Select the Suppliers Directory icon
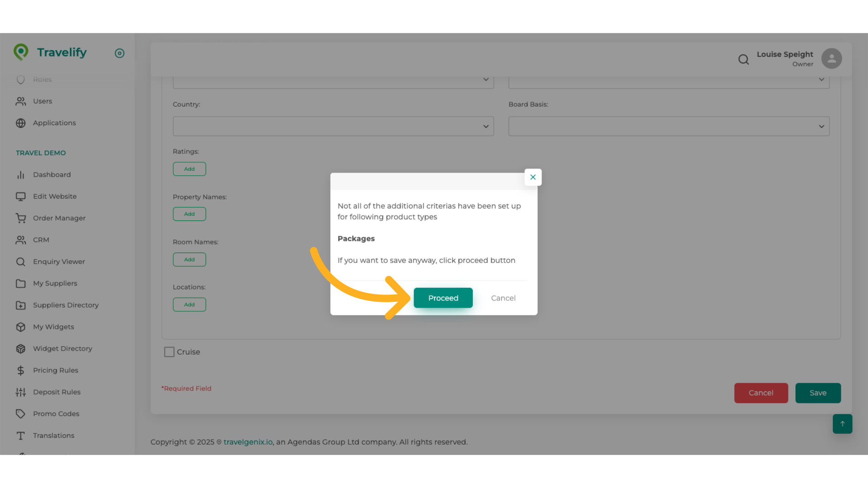 point(21,305)
